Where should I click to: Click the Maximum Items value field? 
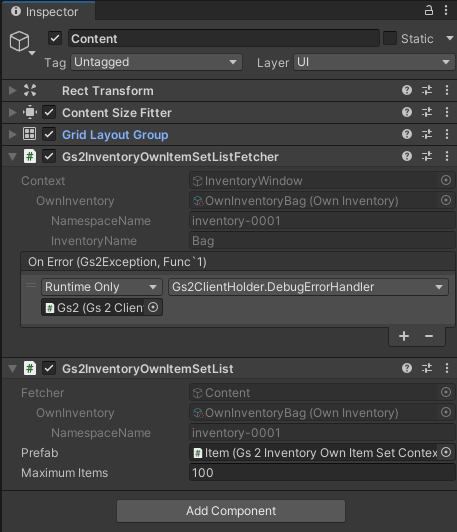click(x=322, y=473)
